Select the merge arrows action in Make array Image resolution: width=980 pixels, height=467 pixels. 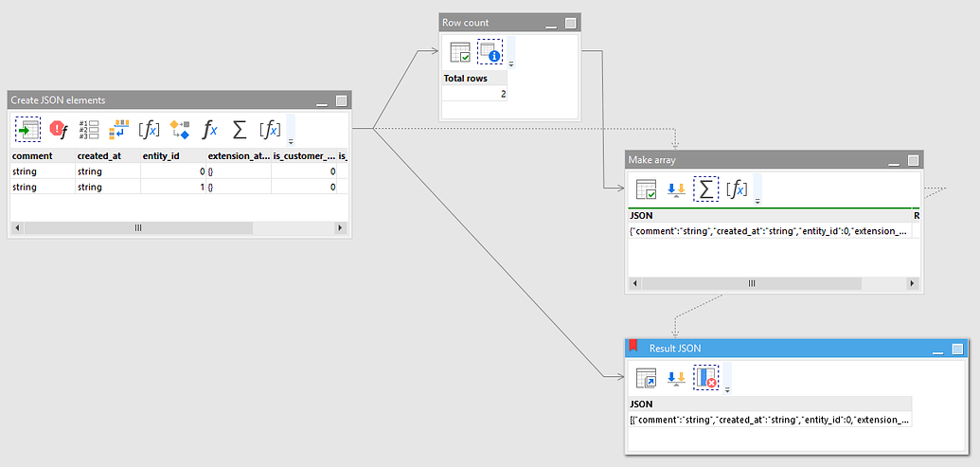click(x=676, y=189)
